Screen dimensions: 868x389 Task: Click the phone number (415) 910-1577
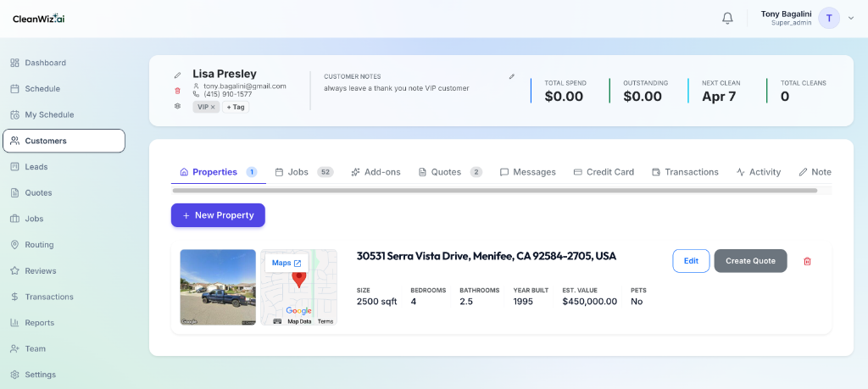[x=227, y=94]
